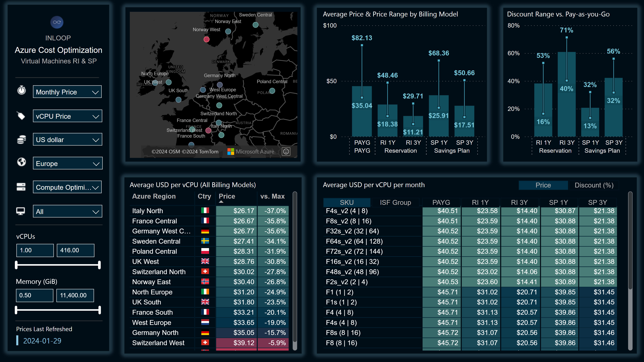Image resolution: width=644 pixels, height=362 pixels.
Task: Click the Poland flag in Poland Central row
Action: 205,251
